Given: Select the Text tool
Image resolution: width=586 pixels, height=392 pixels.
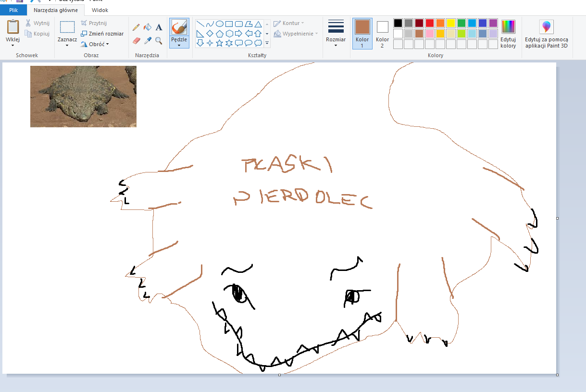Looking at the screenshot, I should point(159,27).
